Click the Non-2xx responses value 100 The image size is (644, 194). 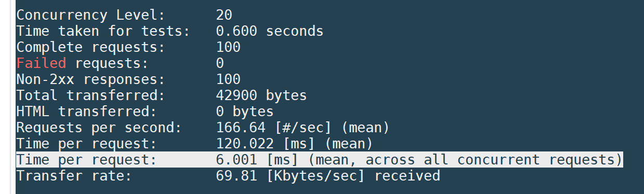(228, 79)
